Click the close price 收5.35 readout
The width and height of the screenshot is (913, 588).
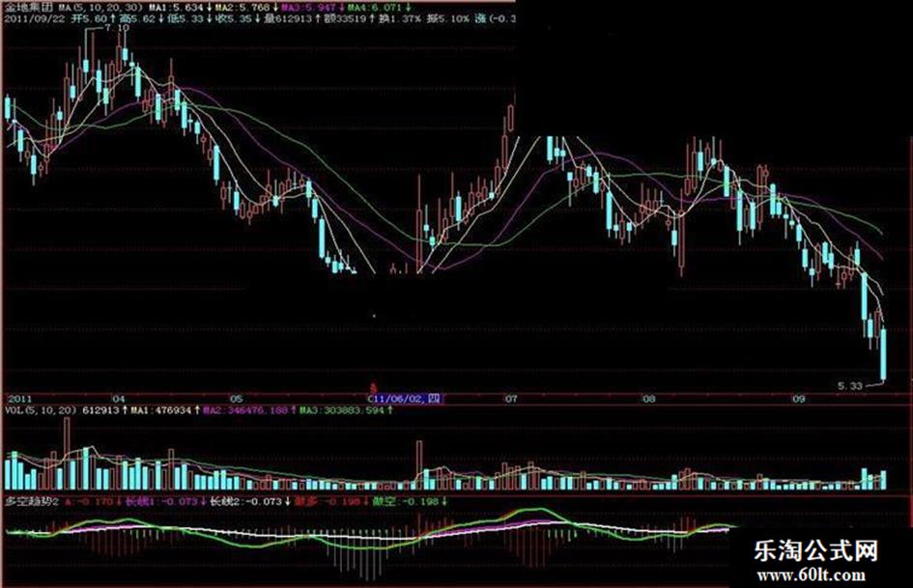(x=235, y=18)
